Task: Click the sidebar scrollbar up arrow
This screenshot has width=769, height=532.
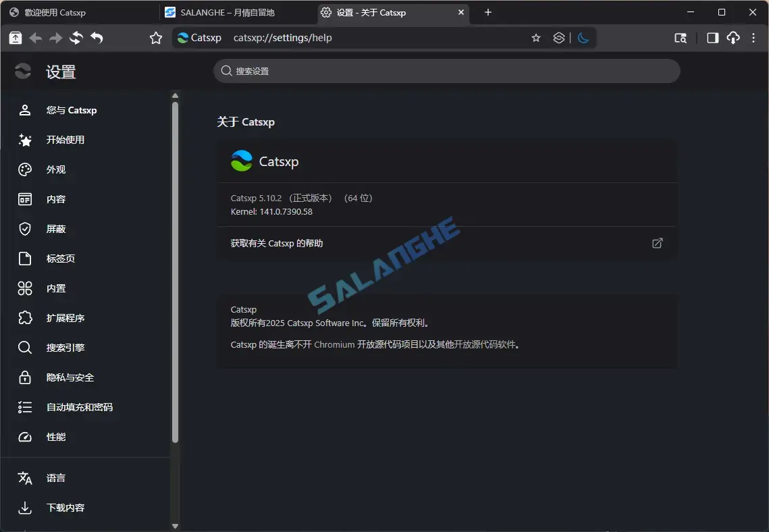Action: (175, 95)
